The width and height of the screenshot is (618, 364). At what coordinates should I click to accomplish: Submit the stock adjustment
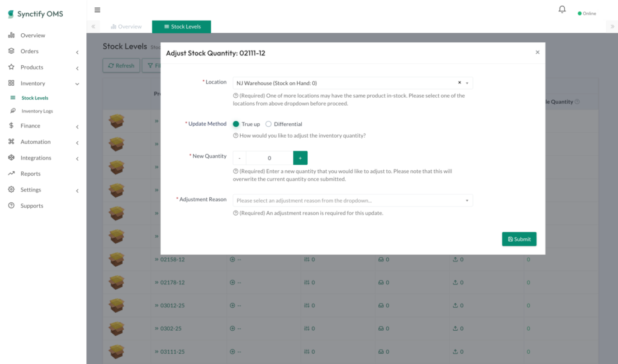tap(519, 239)
